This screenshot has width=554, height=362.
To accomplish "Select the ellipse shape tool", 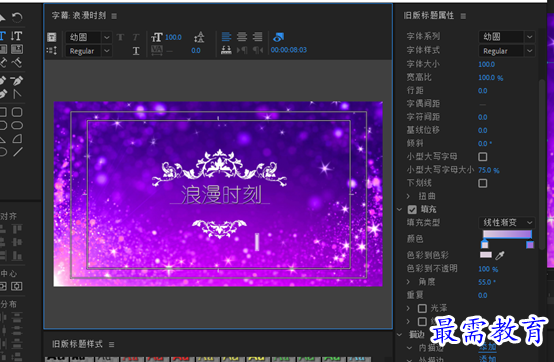I will pos(17,125).
